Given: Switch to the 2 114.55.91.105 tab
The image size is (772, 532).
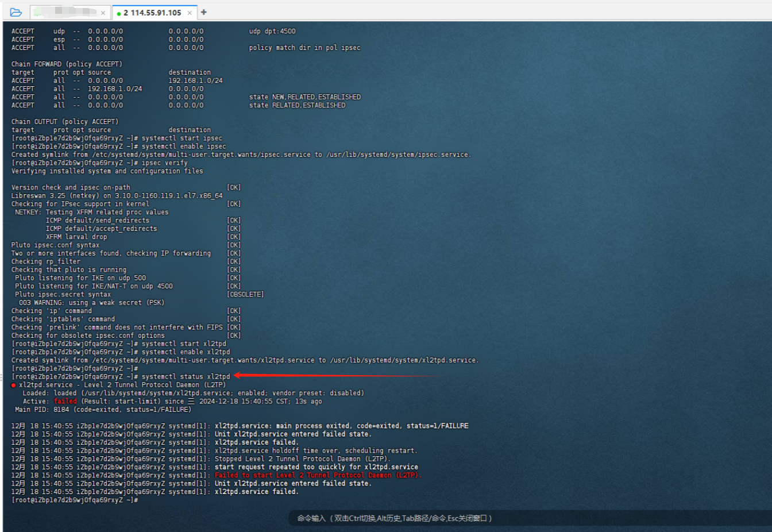Looking at the screenshot, I should pos(152,13).
